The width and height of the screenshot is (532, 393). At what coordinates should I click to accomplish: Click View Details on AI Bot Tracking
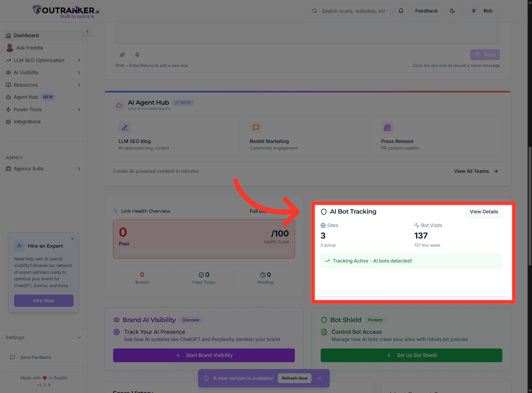[484, 211]
